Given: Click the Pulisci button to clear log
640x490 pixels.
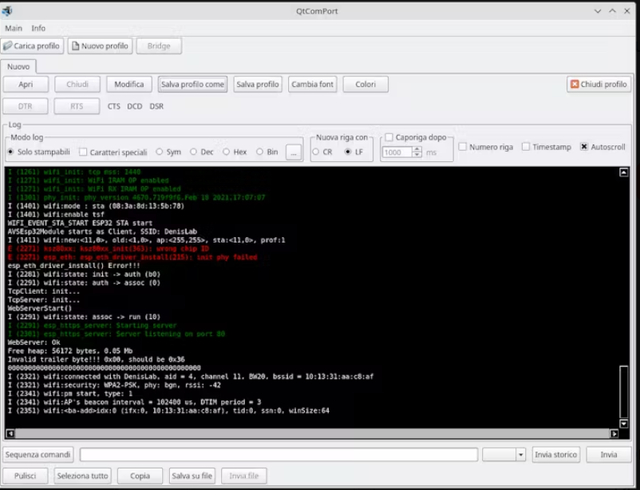Looking at the screenshot, I should coord(25,476).
